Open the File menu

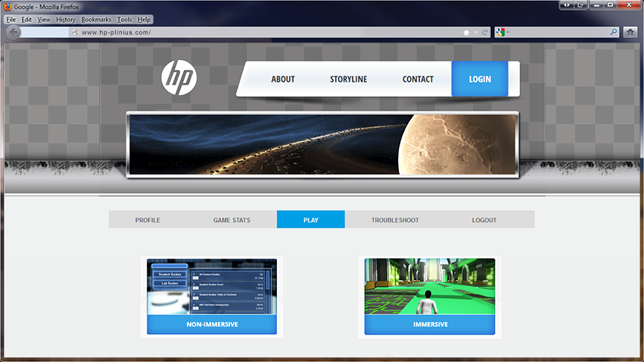click(11, 19)
